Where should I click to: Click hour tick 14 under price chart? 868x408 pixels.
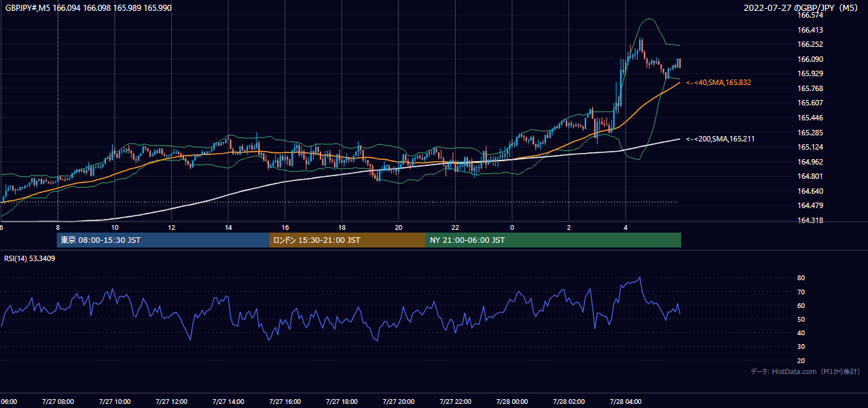(228, 228)
